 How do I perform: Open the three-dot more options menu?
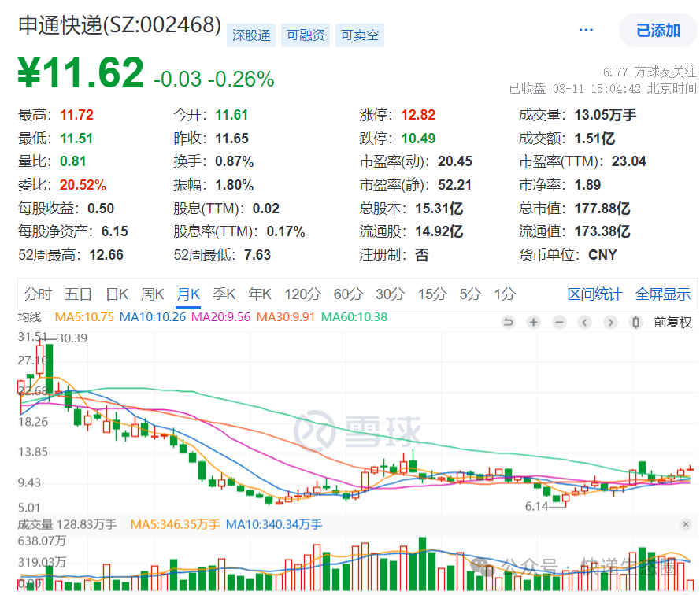pyautogui.click(x=586, y=30)
